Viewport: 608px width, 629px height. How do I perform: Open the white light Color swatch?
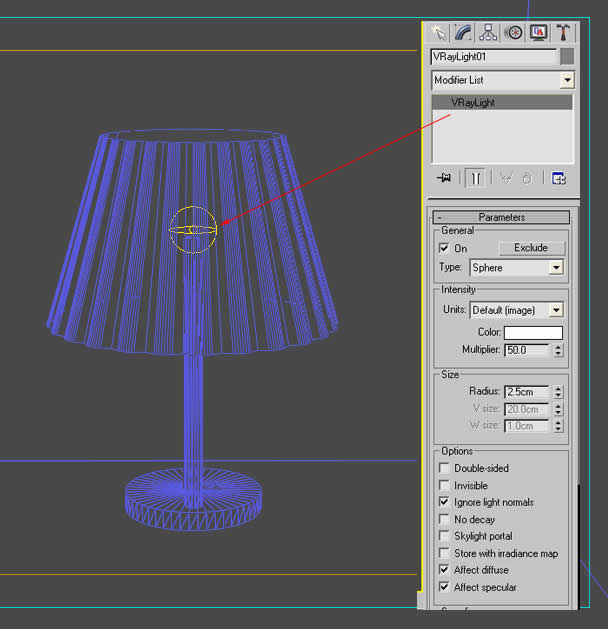533,332
